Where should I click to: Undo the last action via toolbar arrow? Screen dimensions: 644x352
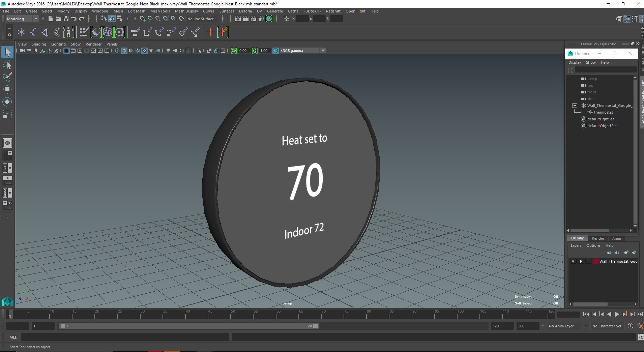(x=74, y=19)
